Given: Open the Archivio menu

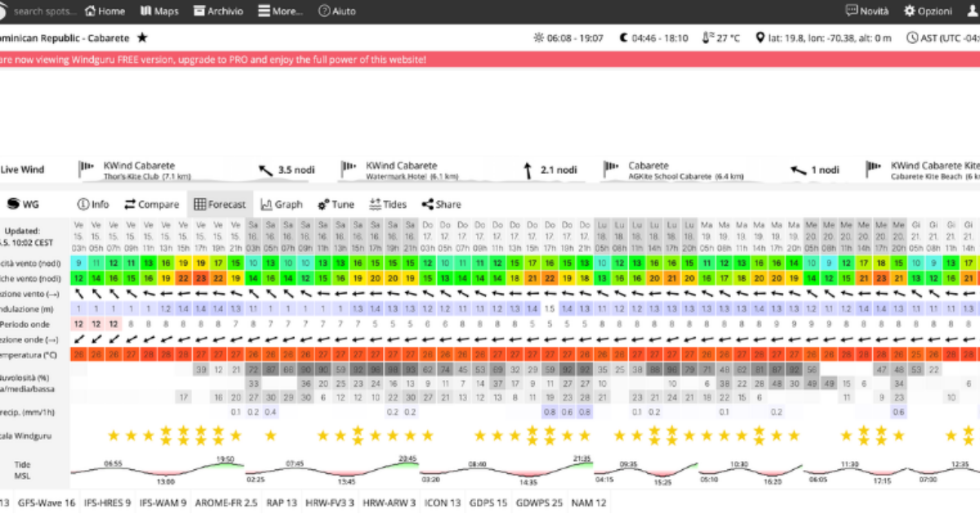Looking at the screenshot, I should tap(218, 11).
